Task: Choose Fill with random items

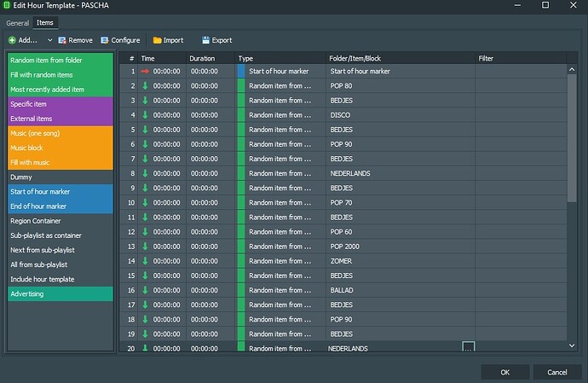Action: (60, 75)
